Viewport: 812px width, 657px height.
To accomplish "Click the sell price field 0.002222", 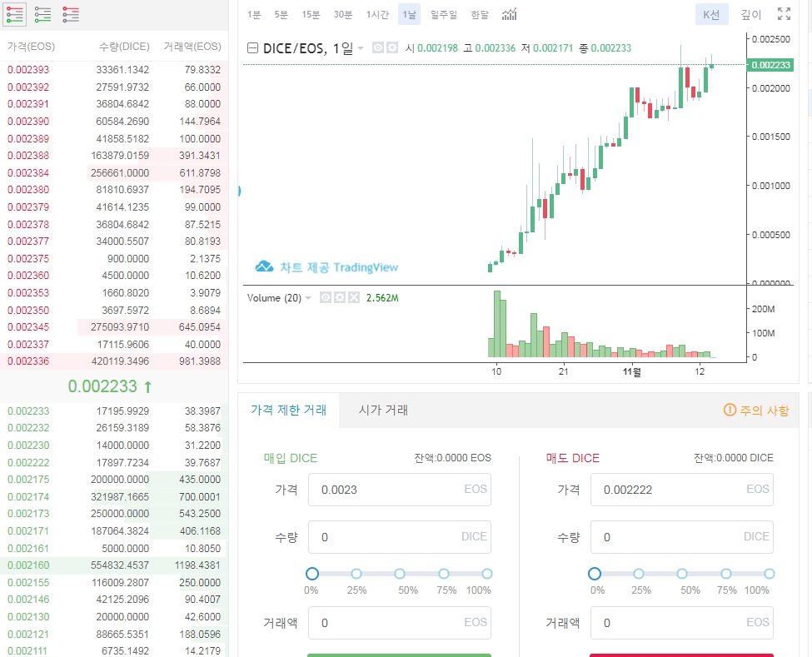I will point(681,490).
